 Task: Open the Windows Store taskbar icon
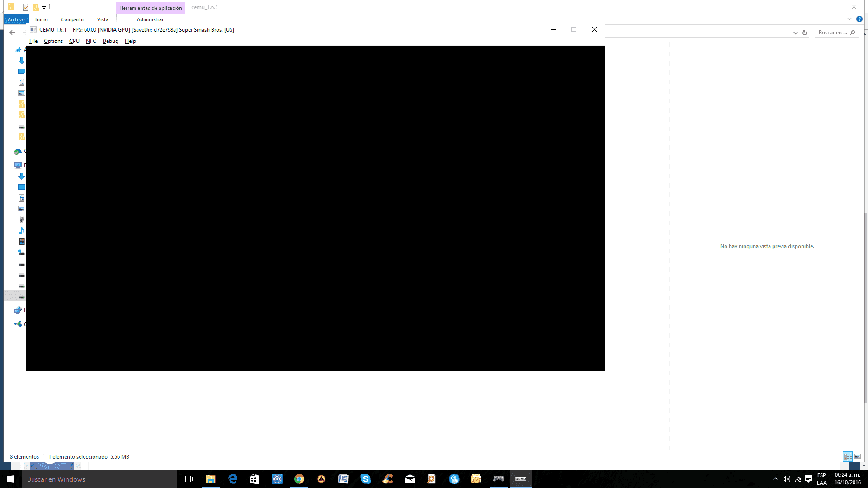tap(255, 479)
